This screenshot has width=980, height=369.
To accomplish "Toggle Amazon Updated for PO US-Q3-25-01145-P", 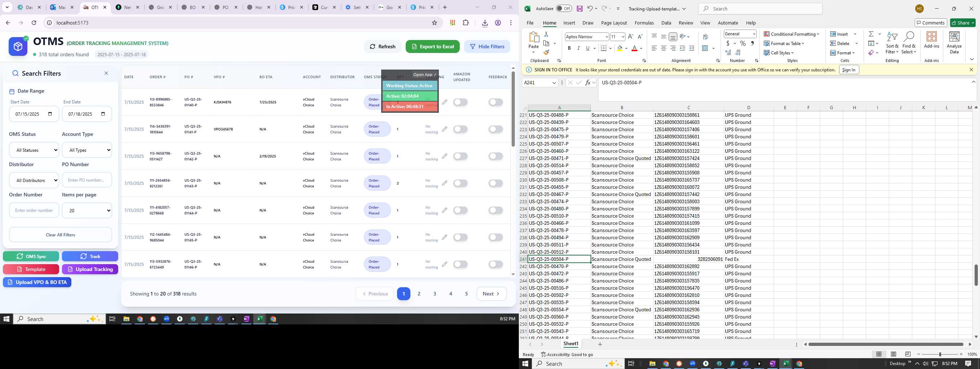I will (460, 237).
